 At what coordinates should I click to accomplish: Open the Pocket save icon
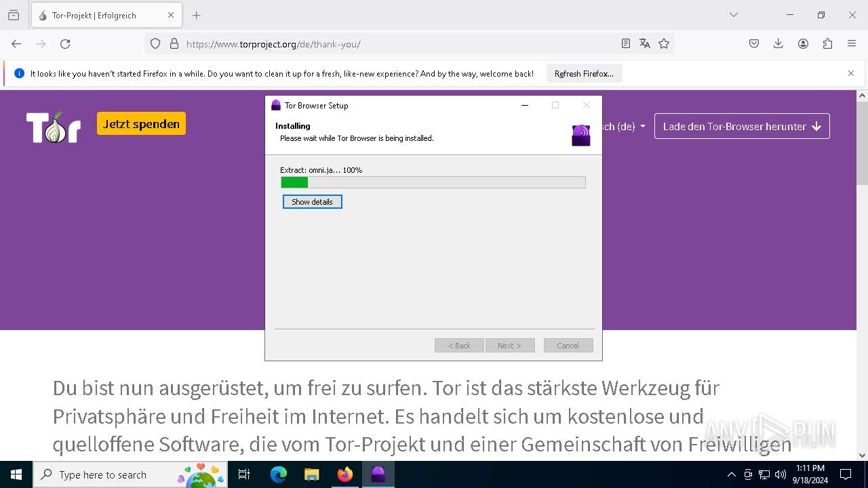click(x=754, y=44)
